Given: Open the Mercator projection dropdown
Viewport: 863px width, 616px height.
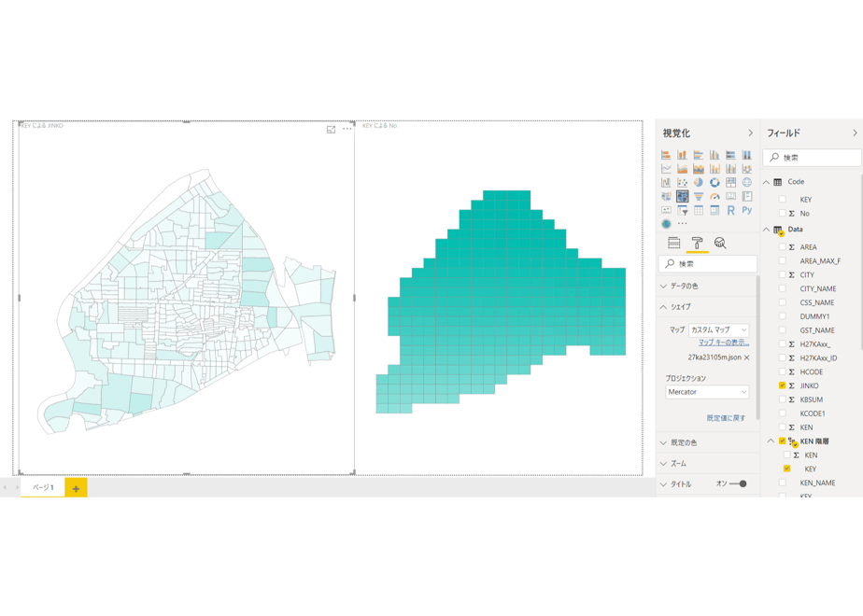Looking at the screenshot, I should [x=707, y=392].
